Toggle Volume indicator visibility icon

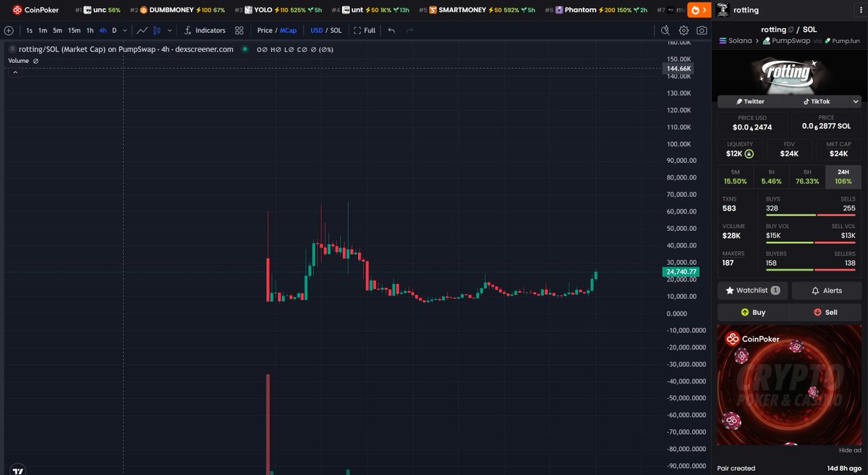point(35,61)
